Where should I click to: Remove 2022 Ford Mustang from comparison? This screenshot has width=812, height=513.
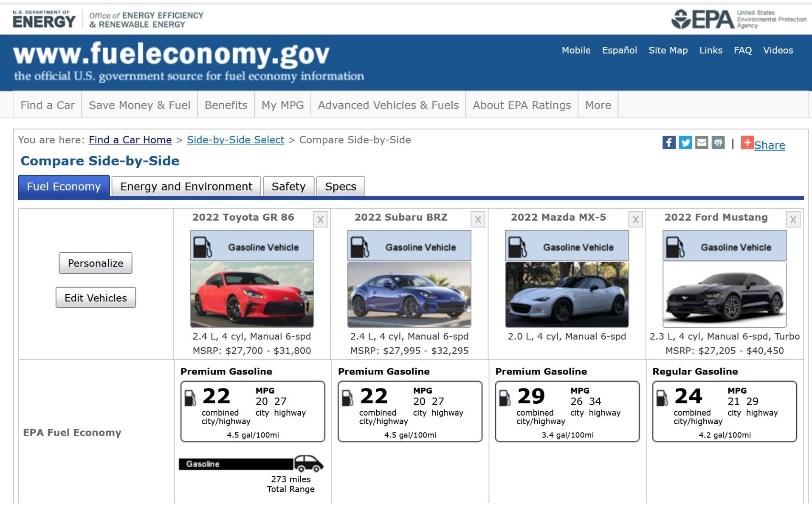[793, 220]
